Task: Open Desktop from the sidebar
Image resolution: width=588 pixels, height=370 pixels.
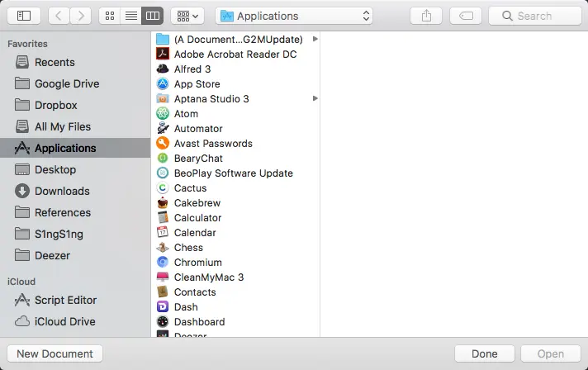Action: coord(75,169)
